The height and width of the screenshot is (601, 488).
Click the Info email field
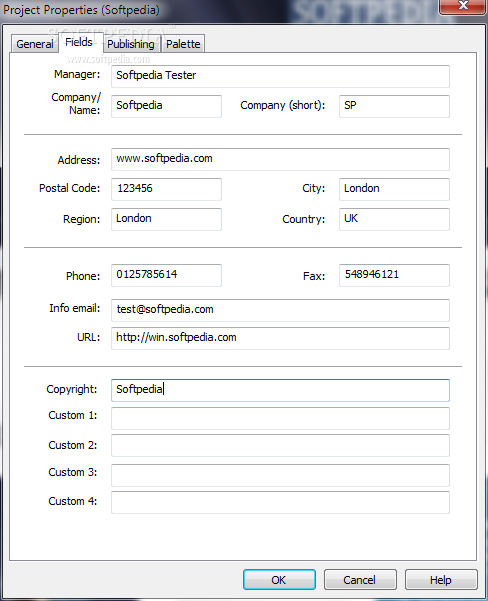280,310
